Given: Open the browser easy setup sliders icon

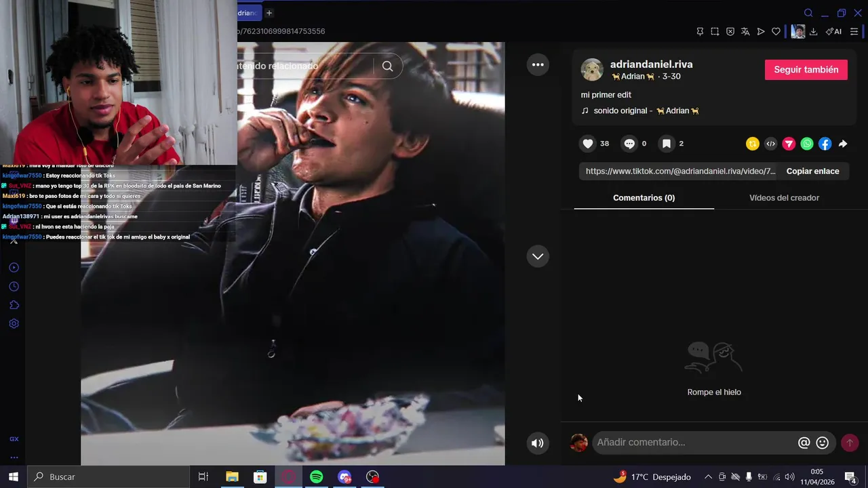Looking at the screenshot, I should [x=854, y=31].
